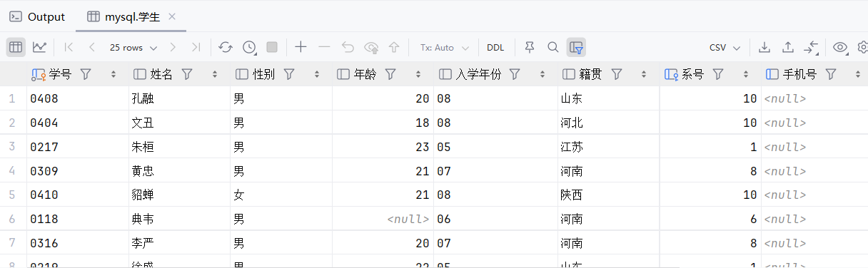The width and height of the screenshot is (868, 268).
Task: Select 籍贯 cell 陕西
Action: click(609, 195)
